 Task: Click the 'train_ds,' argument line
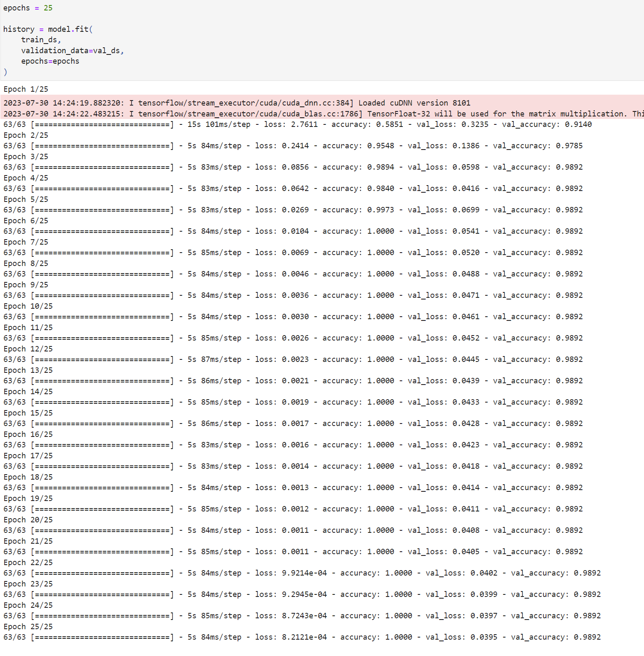[41, 40]
